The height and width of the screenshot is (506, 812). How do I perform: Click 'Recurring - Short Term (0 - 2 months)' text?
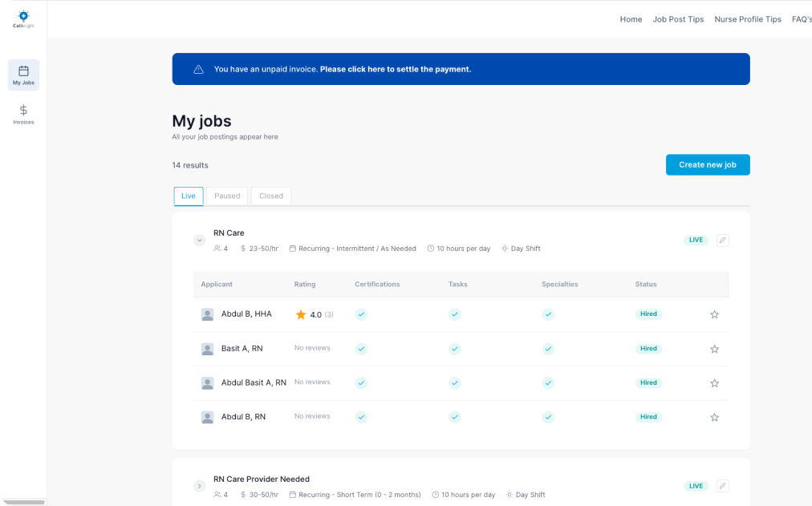click(x=359, y=495)
